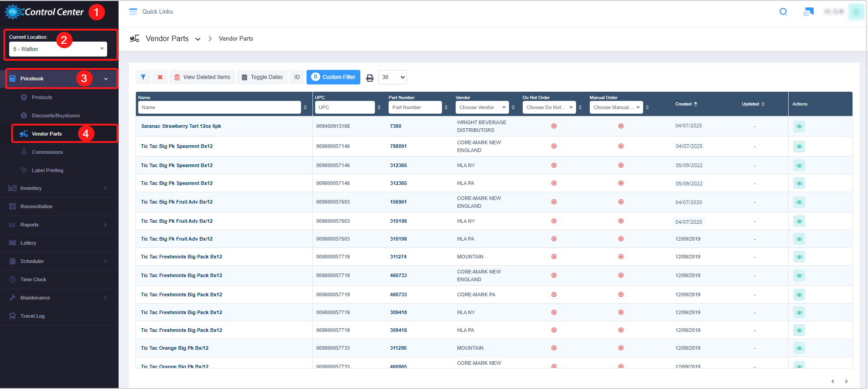Open Products in the sidebar
Screen dimensions: 868x389
click(x=42, y=97)
